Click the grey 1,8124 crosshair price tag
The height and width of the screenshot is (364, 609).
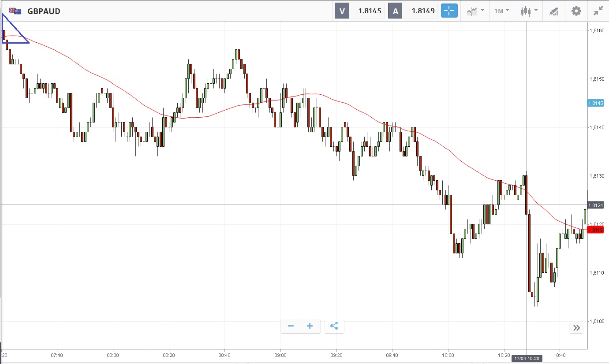pos(595,205)
